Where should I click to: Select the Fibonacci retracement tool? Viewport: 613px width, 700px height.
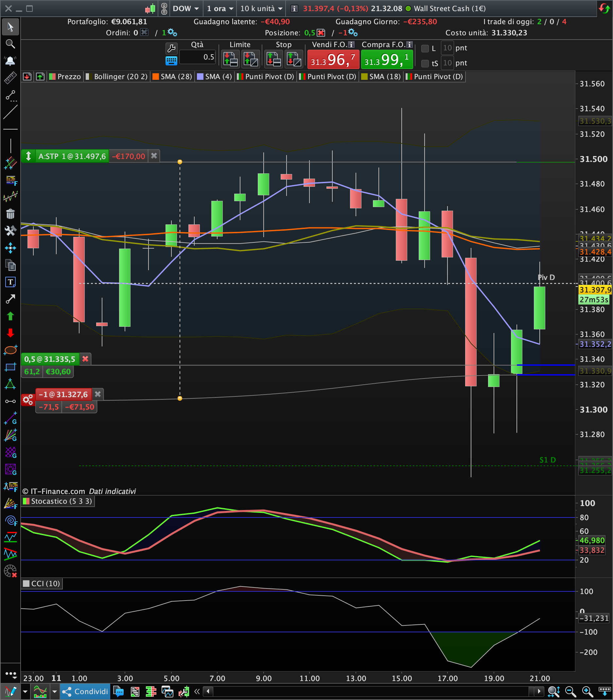pyautogui.click(x=10, y=180)
